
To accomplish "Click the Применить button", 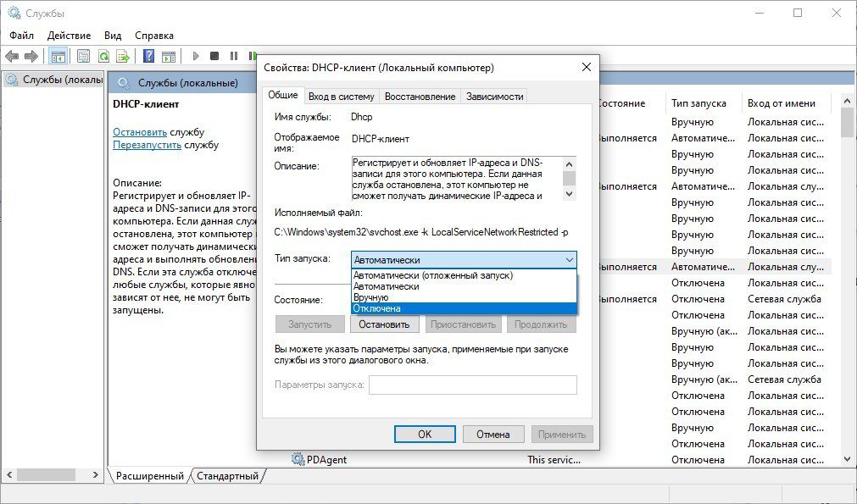I will (562, 434).
